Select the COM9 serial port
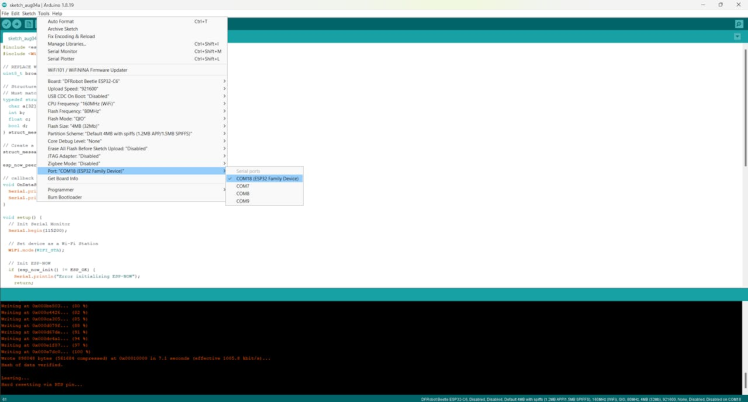 [x=264, y=201]
